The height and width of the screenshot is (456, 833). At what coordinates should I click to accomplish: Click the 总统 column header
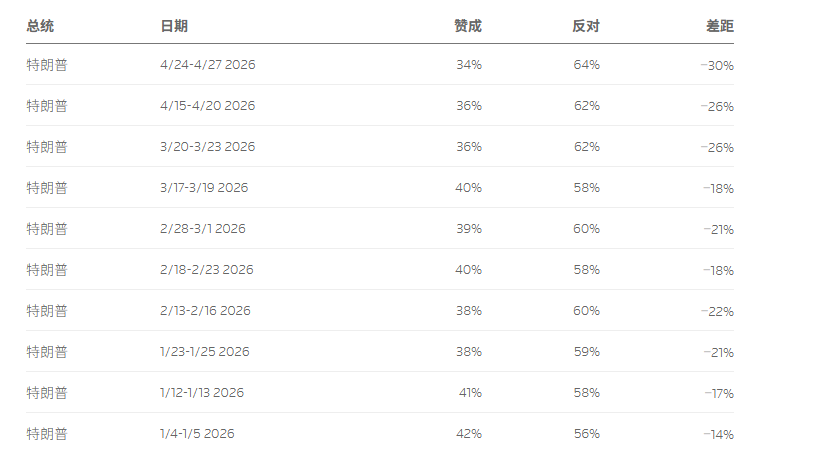(40, 26)
